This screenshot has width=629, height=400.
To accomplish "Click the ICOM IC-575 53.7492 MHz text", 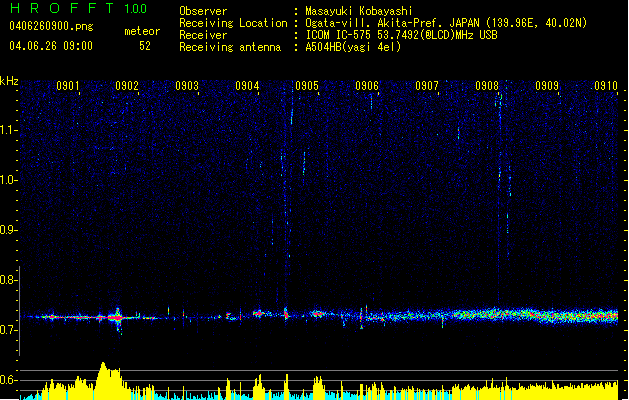I will [x=402, y=35].
